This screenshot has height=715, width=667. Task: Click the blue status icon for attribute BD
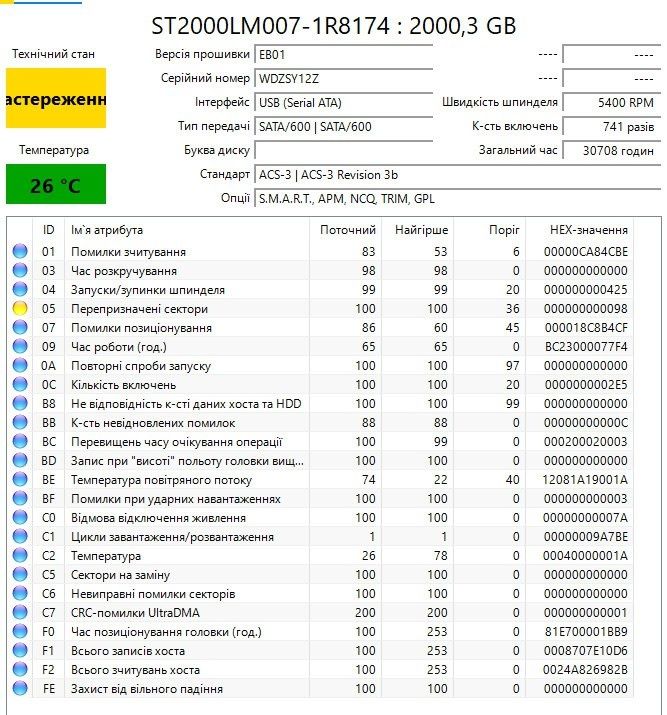[20, 461]
